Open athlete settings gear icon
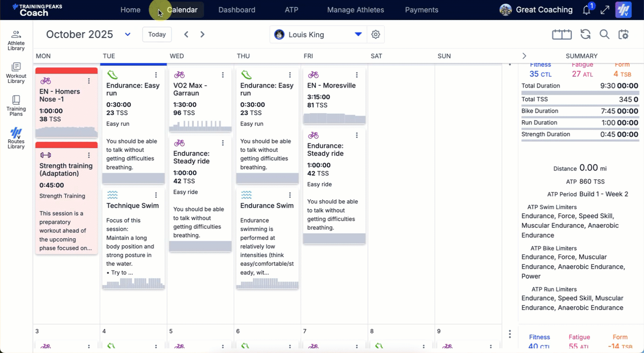644x353 pixels. coord(376,34)
